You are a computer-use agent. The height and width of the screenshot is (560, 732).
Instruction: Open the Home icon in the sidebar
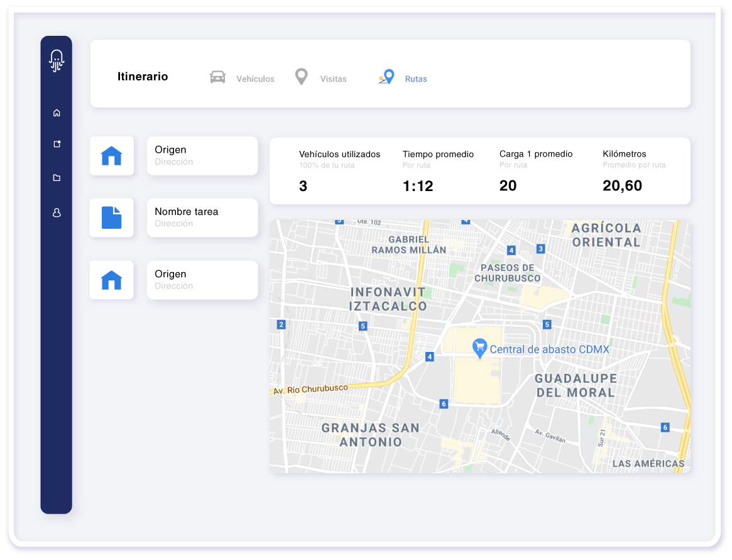[57, 113]
